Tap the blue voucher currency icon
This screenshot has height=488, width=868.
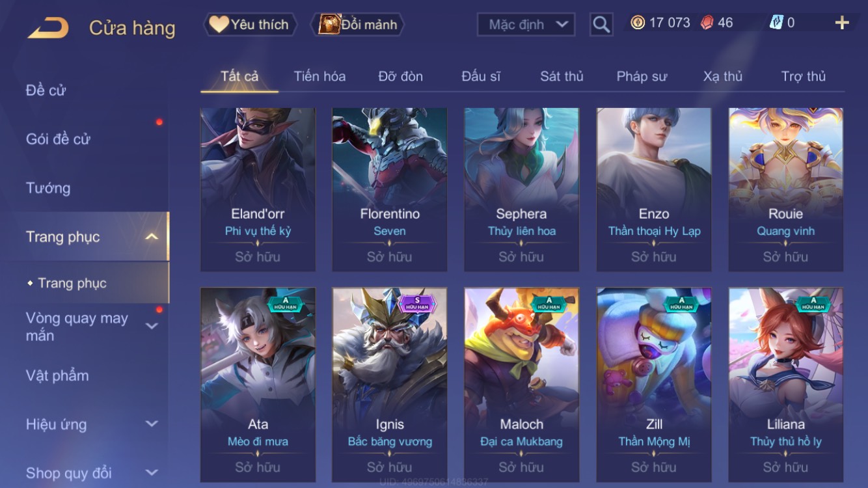pos(776,23)
